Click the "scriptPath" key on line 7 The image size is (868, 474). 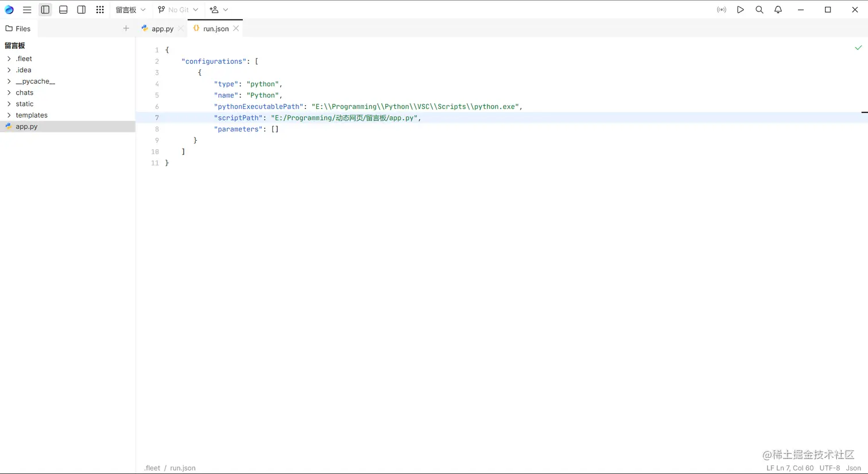(x=238, y=118)
